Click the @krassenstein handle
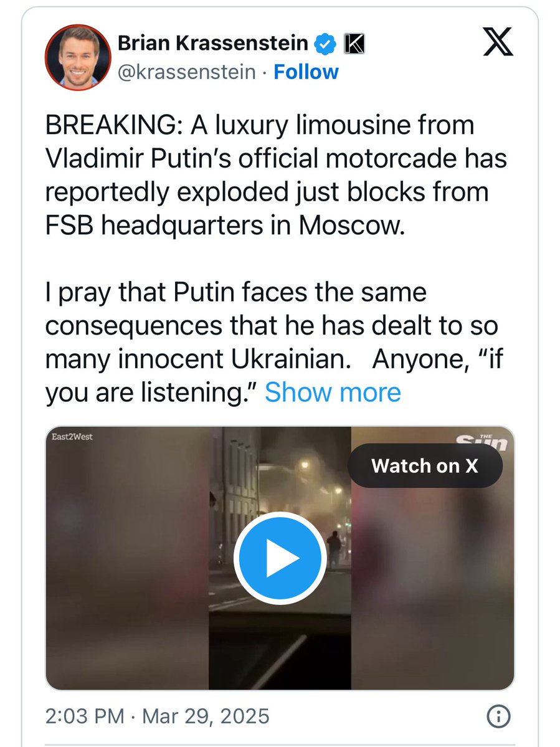The height and width of the screenshot is (747, 560). coord(187,72)
